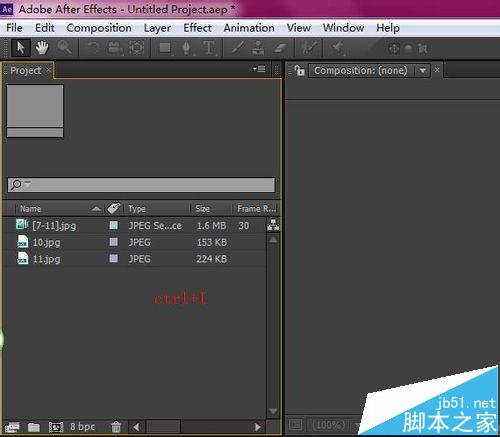The image size is (500, 437).
Task: Open the Effect menu
Action: (x=197, y=28)
